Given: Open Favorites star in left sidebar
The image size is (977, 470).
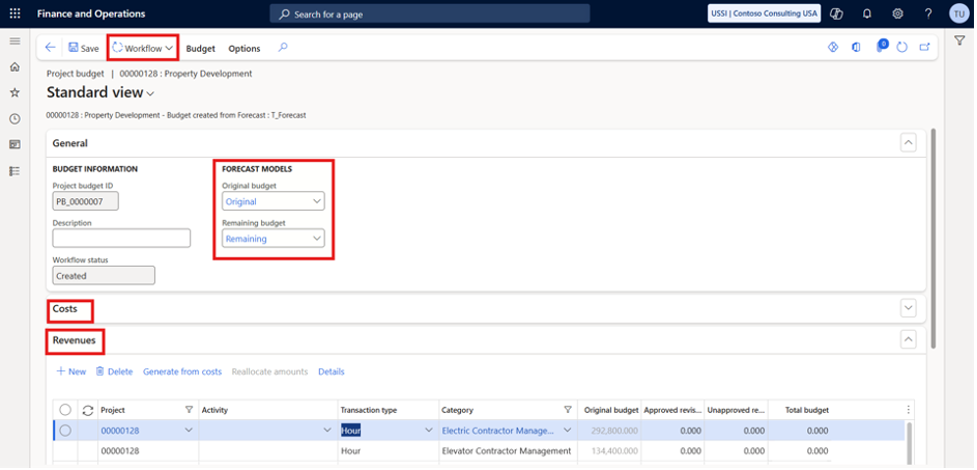Looking at the screenshot, I should tap(15, 93).
